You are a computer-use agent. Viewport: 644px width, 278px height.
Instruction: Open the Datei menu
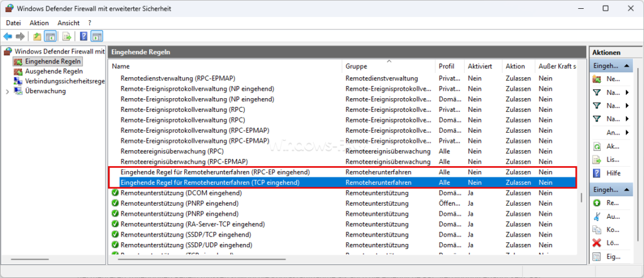click(x=13, y=23)
